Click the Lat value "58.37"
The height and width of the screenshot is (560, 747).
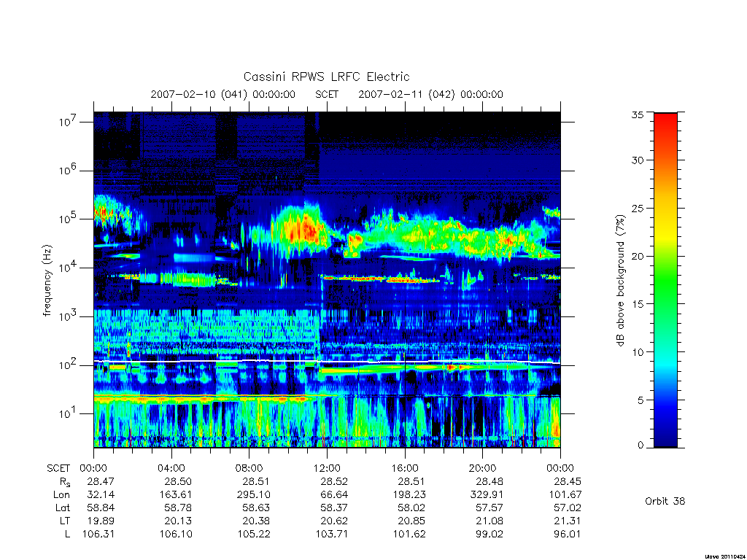point(334,507)
